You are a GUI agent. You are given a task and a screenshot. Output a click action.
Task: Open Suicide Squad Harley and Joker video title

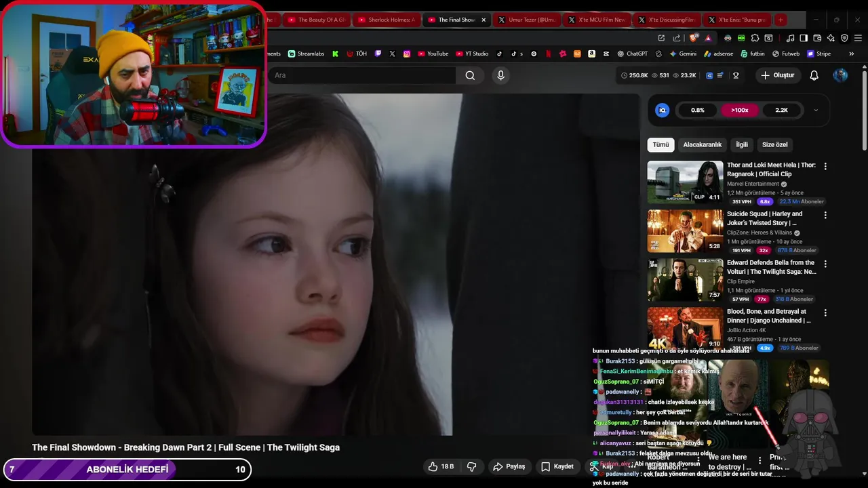pyautogui.click(x=765, y=218)
